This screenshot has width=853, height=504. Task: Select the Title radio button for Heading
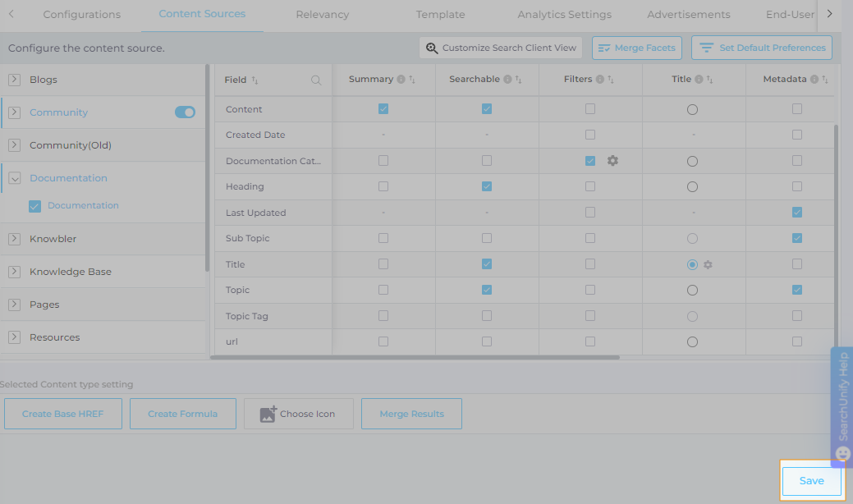[x=692, y=187]
